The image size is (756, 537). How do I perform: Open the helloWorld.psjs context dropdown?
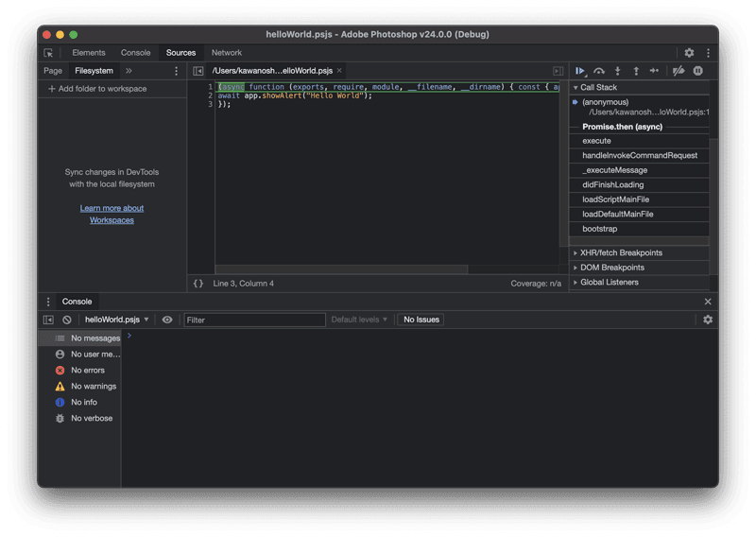click(x=117, y=320)
